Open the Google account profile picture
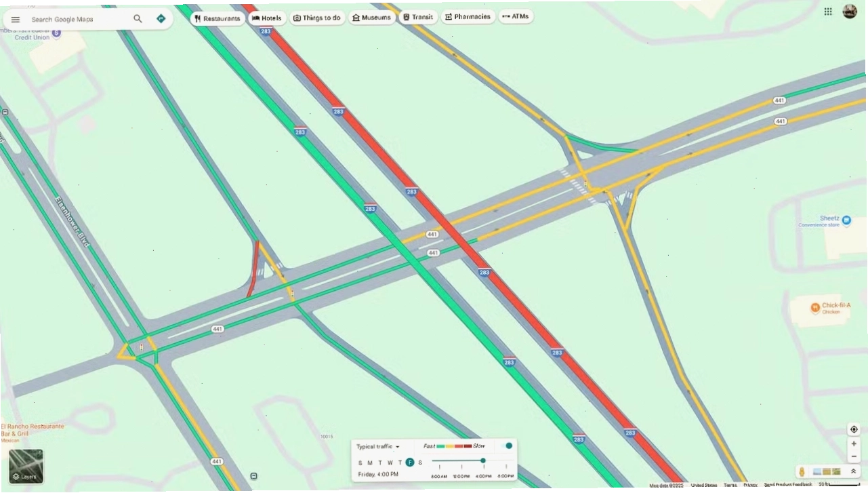The width and height of the screenshot is (868, 493). click(x=850, y=11)
